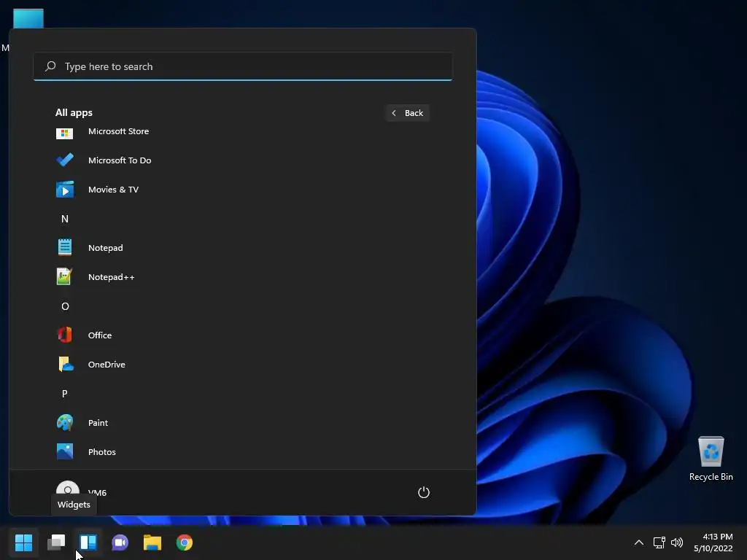Open Task View on the taskbar
This screenshot has height=560, width=747.
click(x=56, y=542)
